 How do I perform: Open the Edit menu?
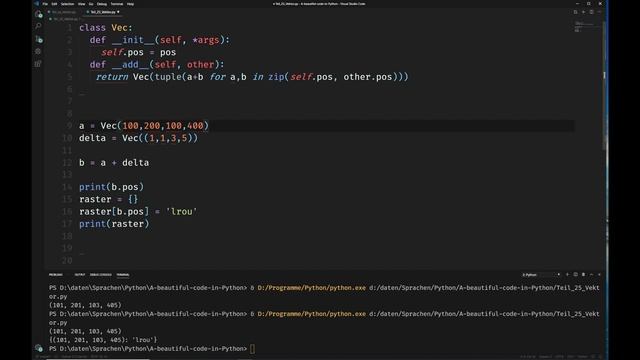pyautogui.click(x=54, y=4)
